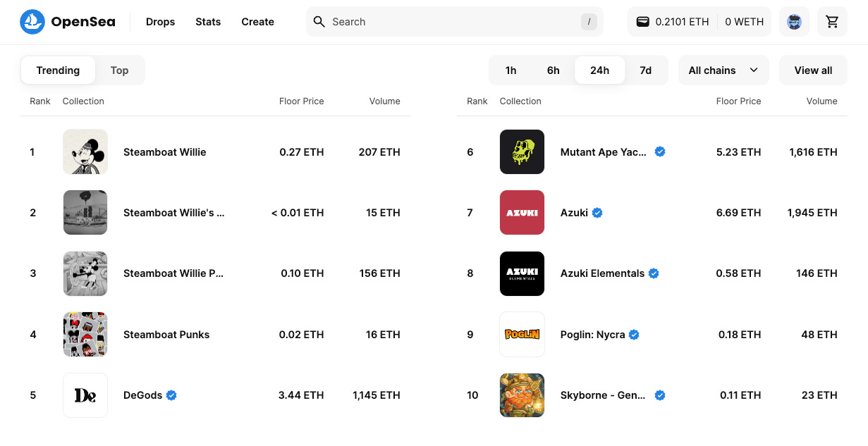Open Skyborne Genesis character thumbnail

[522, 395]
